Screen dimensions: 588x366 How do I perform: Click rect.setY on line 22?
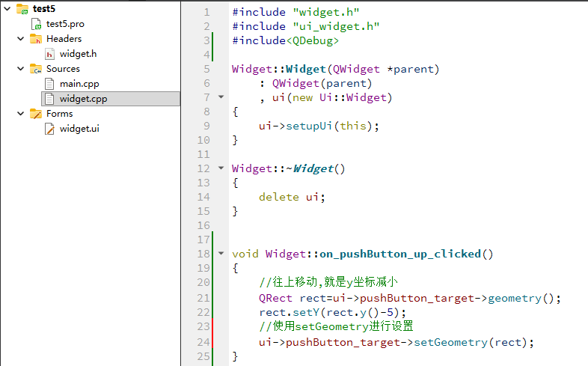tap(289, 312)
